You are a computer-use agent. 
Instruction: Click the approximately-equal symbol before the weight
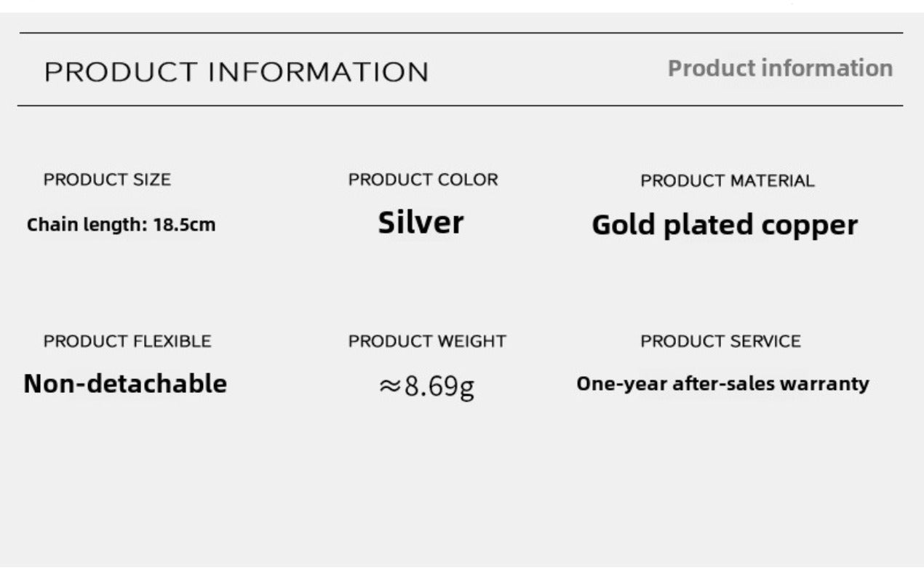point(390,386)
